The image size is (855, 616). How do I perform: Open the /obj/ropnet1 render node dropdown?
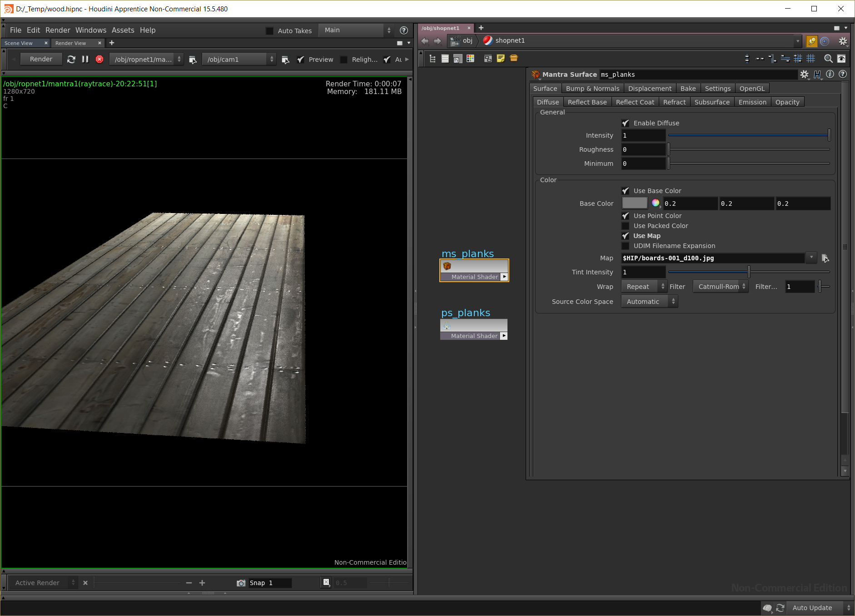[x=147, y=60]
